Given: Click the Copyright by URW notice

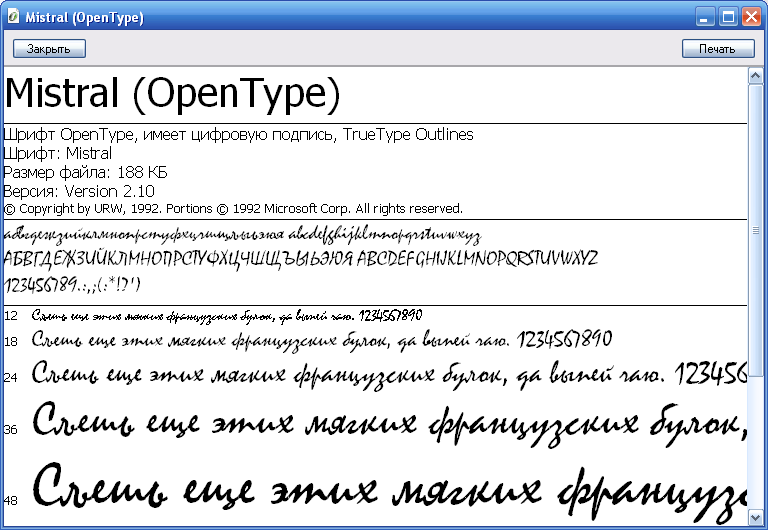Looking at the screenshot, I should click(x=233, y=209).
